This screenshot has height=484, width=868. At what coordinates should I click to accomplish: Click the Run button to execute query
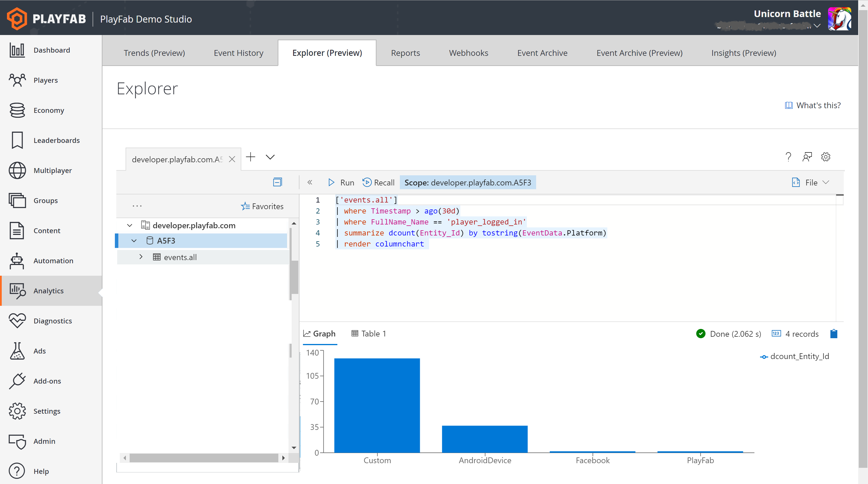[341, 182]
